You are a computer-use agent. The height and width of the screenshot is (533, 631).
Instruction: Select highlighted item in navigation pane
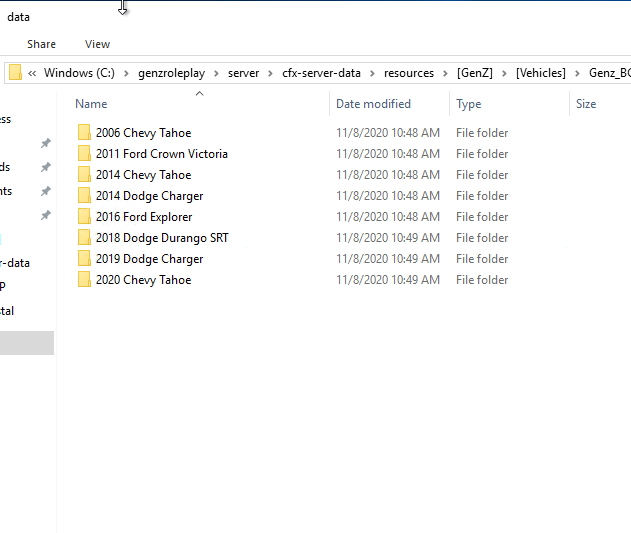coord(27,343)
